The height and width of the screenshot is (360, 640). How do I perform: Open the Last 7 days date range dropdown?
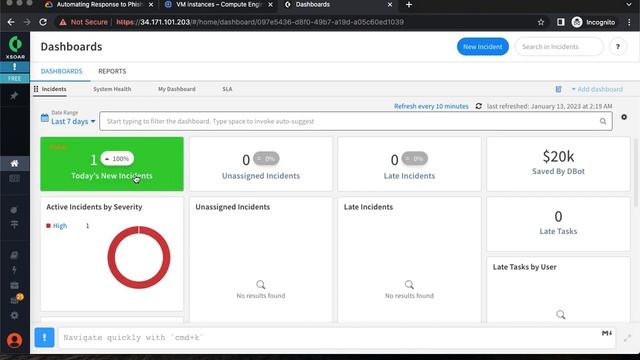[x=73, y=121]
